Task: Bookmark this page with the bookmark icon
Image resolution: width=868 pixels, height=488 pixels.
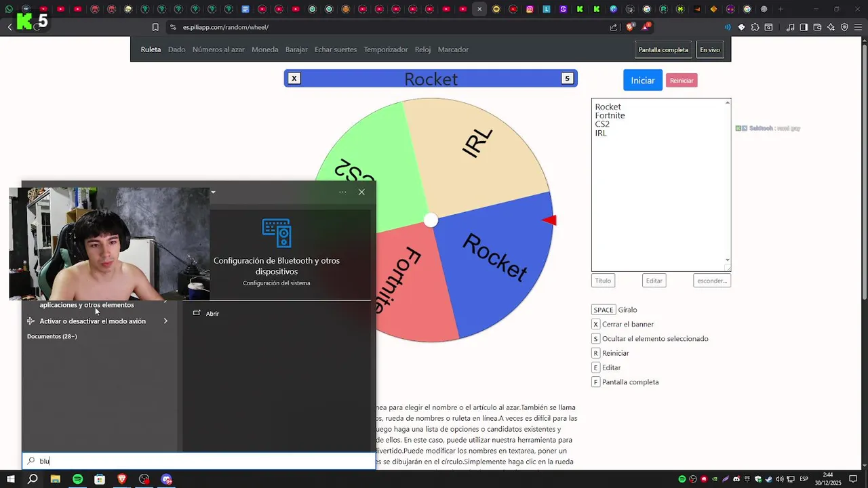Action: pyautogui.click(x=155, y=27)
